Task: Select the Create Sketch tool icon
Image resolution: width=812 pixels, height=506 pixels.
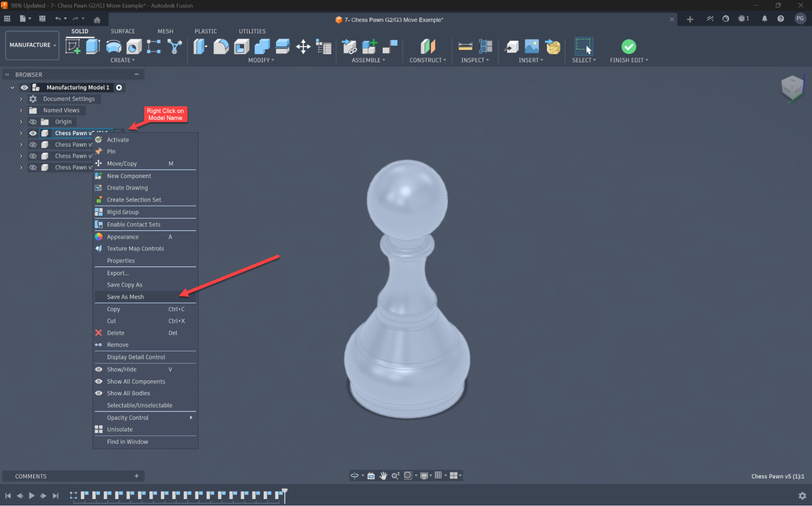Action: click(73, 47)
